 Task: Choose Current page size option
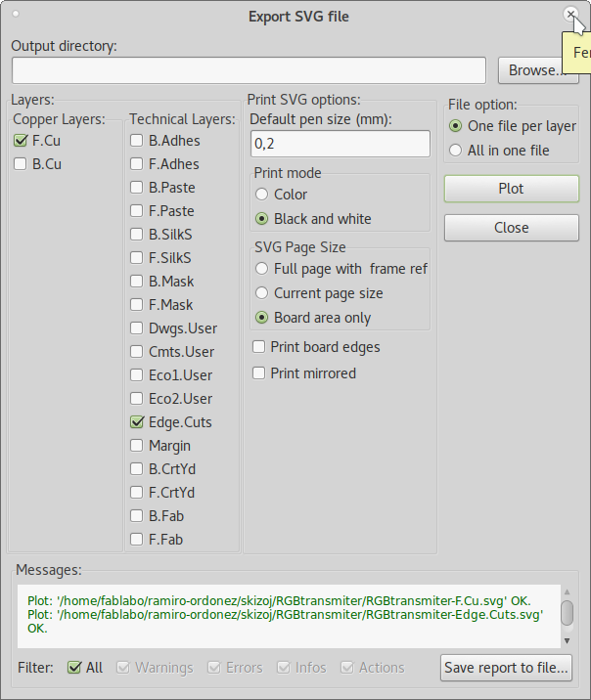point(262,293)
